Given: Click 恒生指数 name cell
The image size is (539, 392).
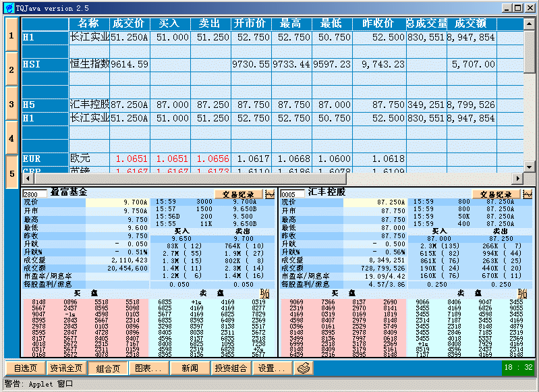Looking at the screenshot, I should point(89,65).
